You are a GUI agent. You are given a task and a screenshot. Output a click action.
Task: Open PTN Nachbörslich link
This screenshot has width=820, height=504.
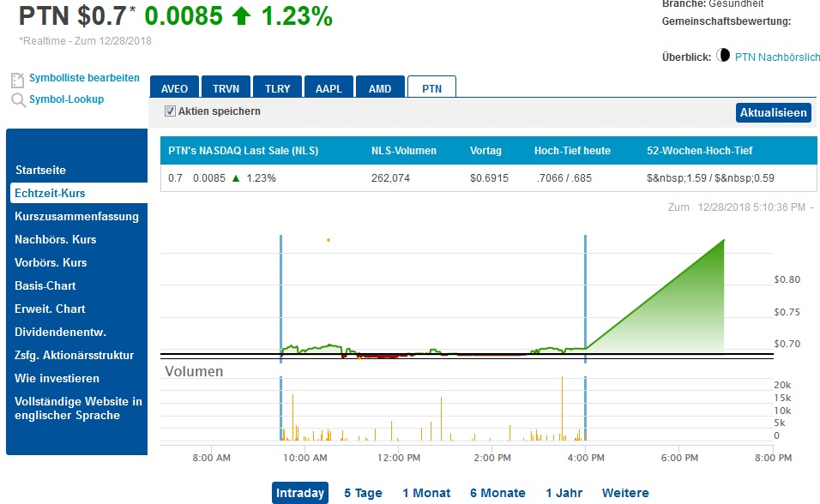[x=777, y=57]
